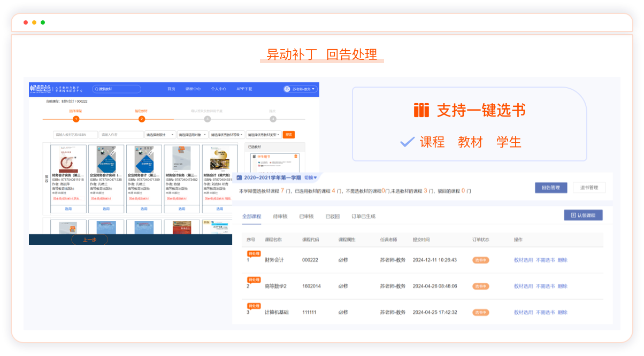
Task: Open 个人中心 from the navigation bar
Action: tap(218, 89)
